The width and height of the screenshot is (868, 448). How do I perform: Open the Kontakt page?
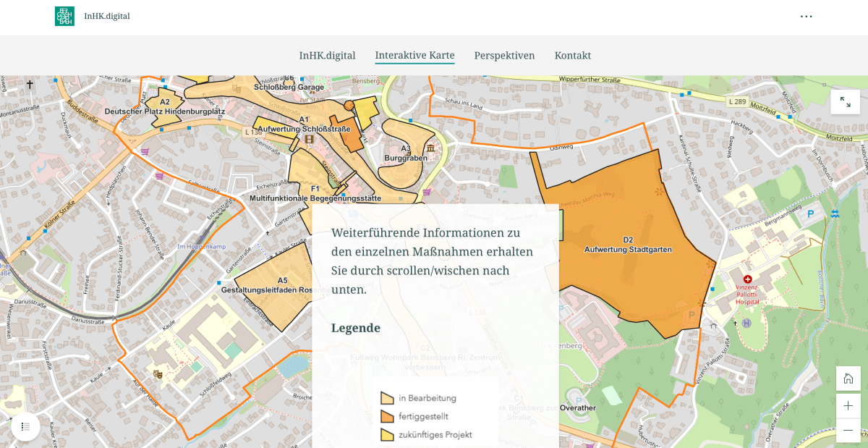tap(572, 56)
